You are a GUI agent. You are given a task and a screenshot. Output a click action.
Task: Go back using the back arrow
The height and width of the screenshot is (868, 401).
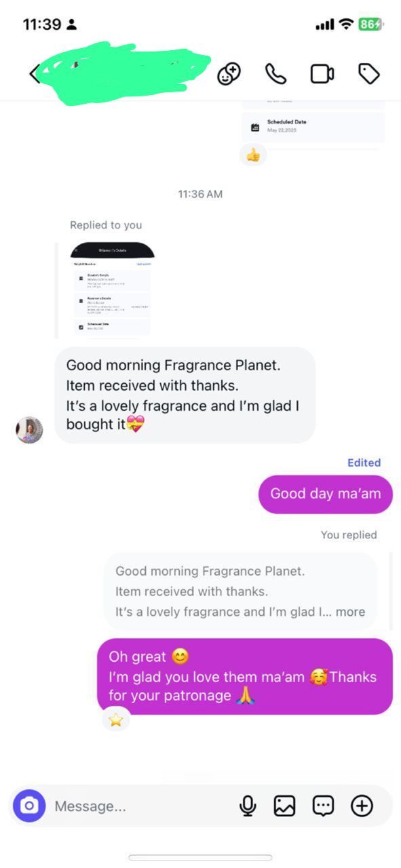(34, 74)
